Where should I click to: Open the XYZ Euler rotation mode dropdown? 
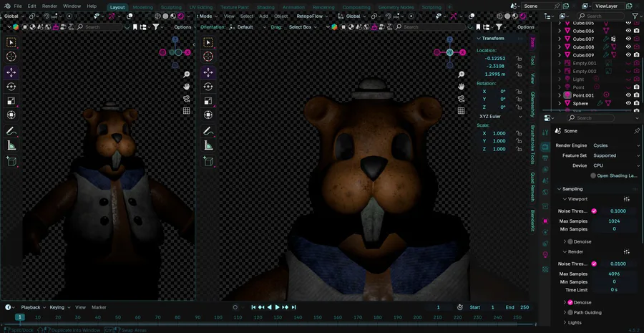500,116
